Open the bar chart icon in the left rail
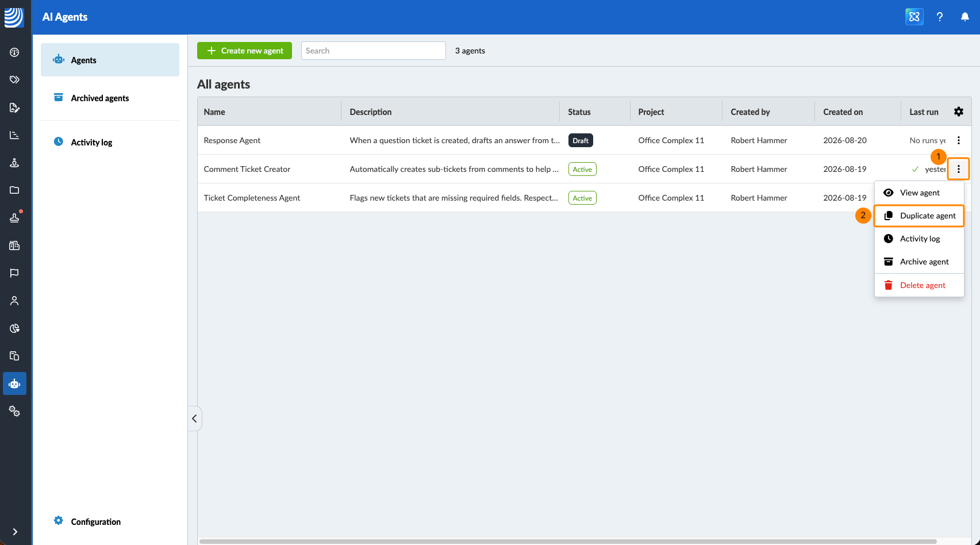The height and width of the screenshot is (545, 980). point(14,135)
